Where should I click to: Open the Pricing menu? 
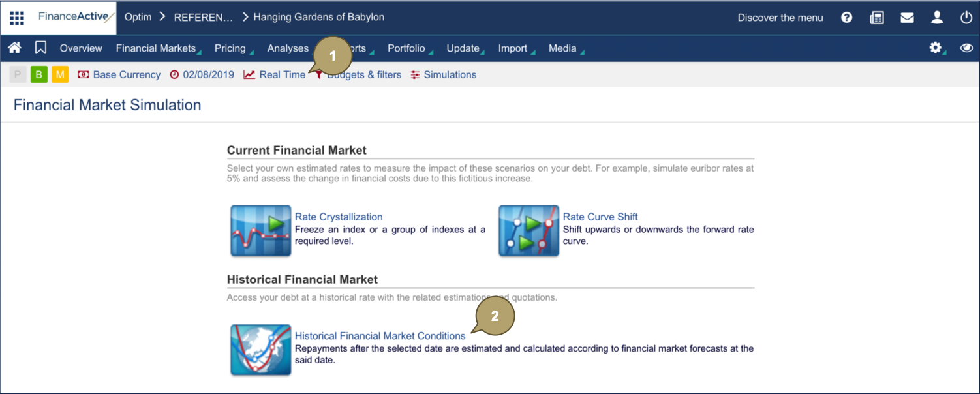coord(230,48)
